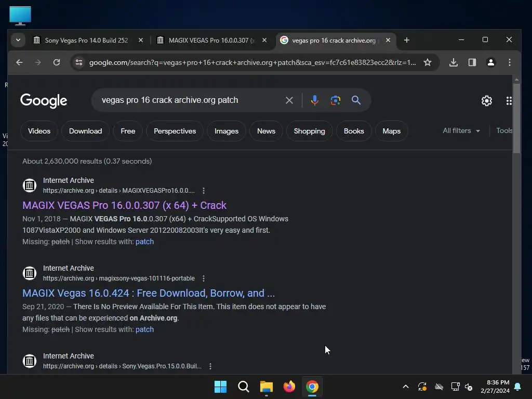Click Internet Archive name of first result
Viewport: 532px width, 399px height.
68,180
